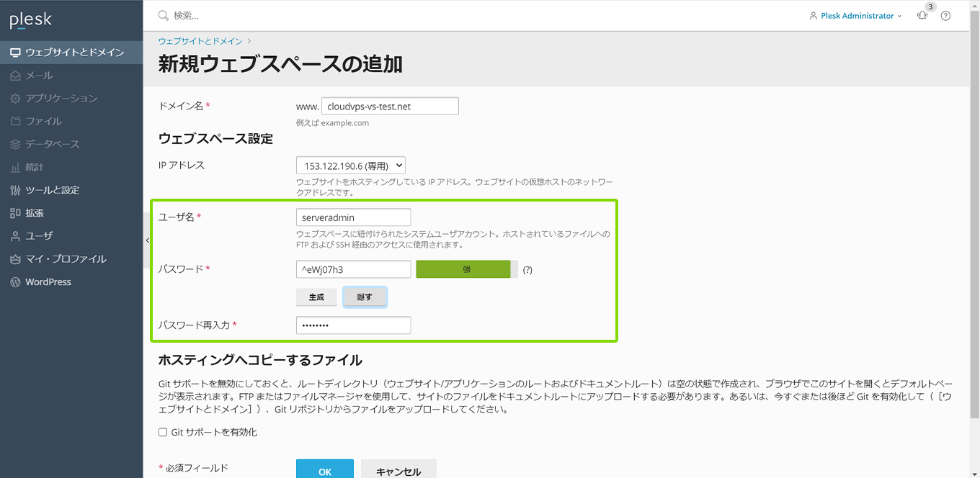Open the notification bell with 3 alerts
The height and width of the screenshot is (478, 980).
point(922,15)
